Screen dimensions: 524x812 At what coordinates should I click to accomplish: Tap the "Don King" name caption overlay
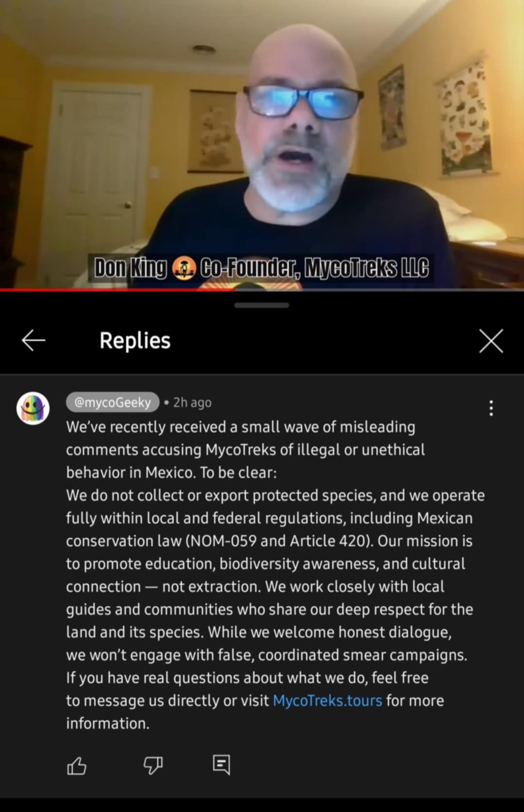click(130, 268)
